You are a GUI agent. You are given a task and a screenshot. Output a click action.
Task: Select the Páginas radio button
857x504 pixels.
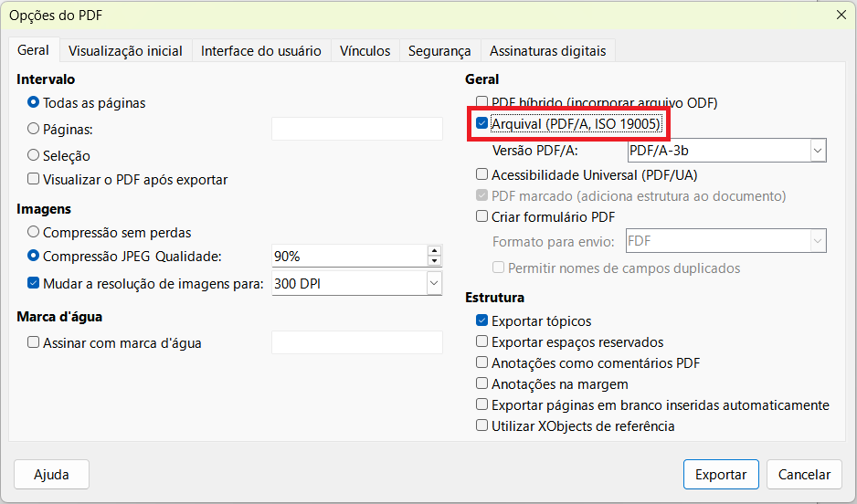click(x=34, y=130)
